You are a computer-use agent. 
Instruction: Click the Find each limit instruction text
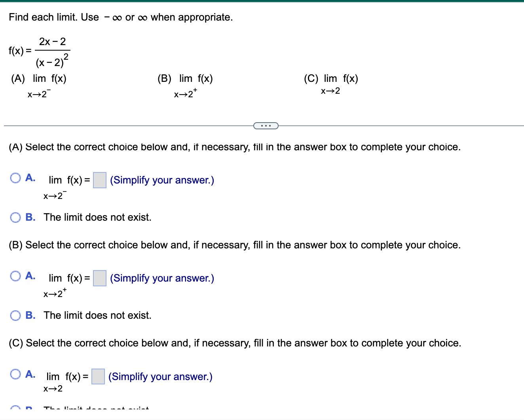point(121,17)
